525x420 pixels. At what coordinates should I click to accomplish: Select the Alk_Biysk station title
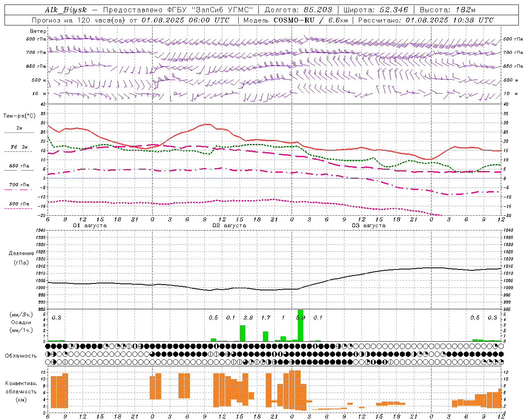pos(66,10)
